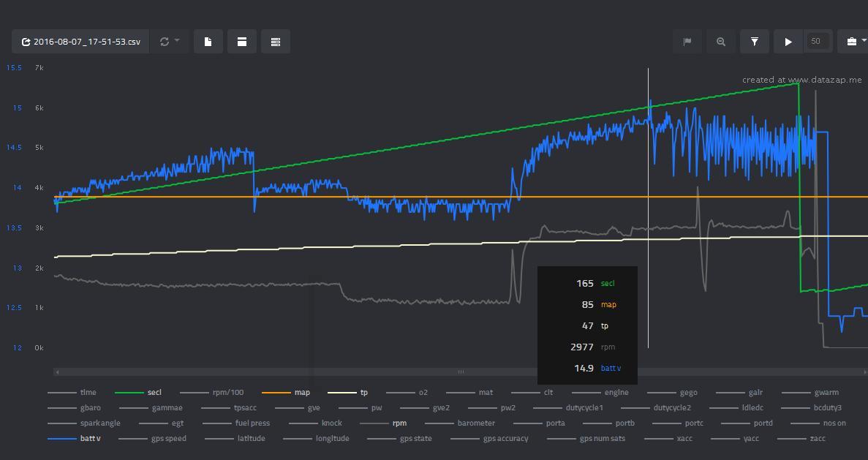The image size is (868, 460).
Task: Click the horizontal chart scrollbar
Action: point(461,372)
